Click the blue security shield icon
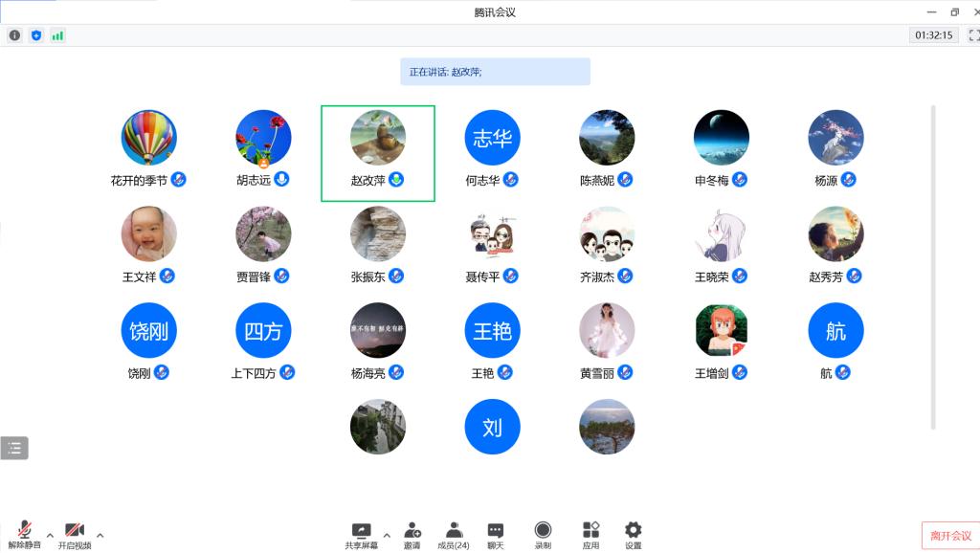This screenshot has width=980, height=553. point(36,35)
